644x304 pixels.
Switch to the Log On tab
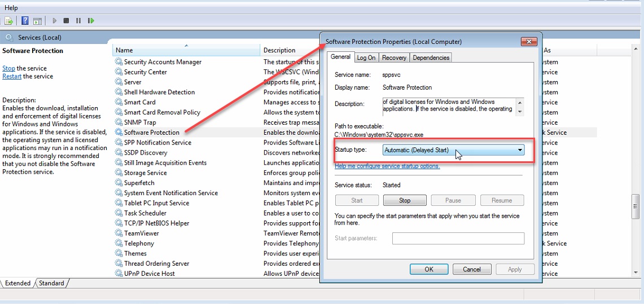[x=366, y=58]
